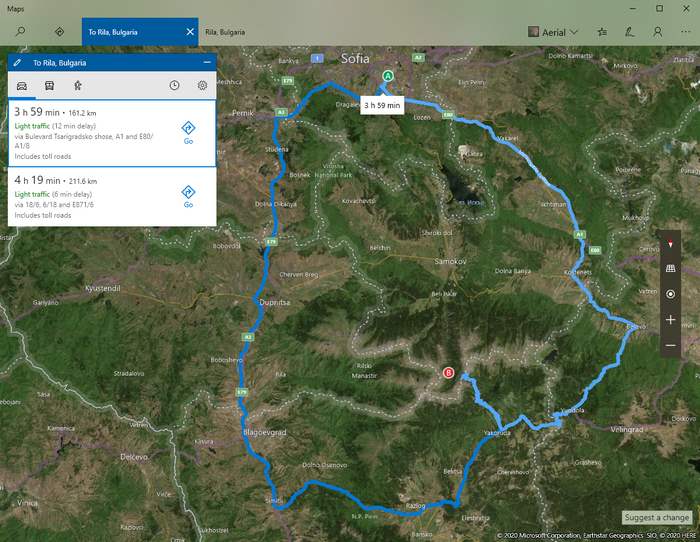Expand the Aerial map view dropdown

point(553,32)
